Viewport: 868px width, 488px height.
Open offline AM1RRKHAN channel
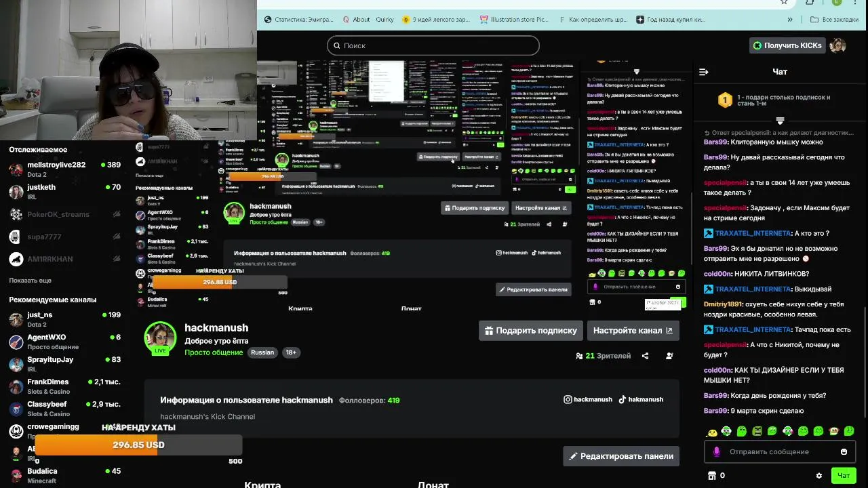[64, 259]
